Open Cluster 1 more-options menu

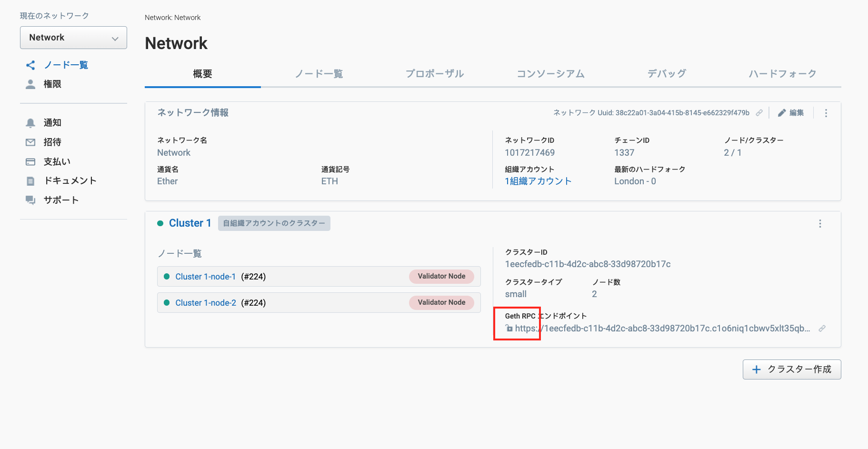pos(820,224)
